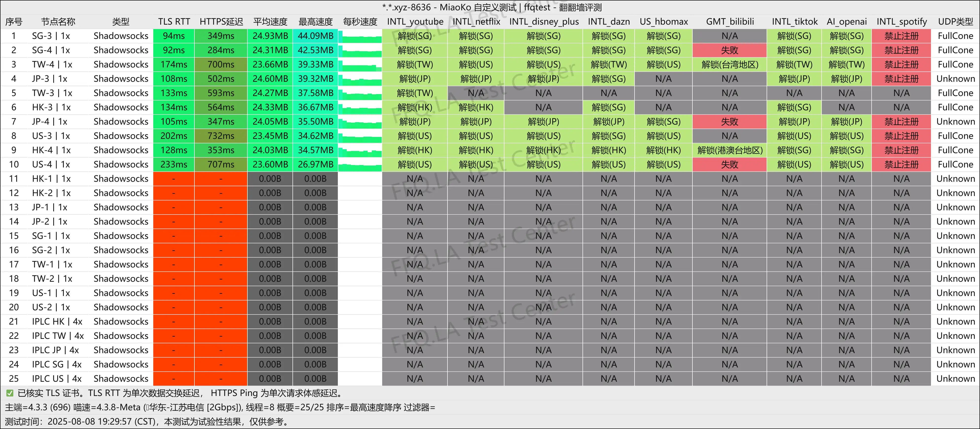Select node name SG-4 | 1x
The height and width of the screenshot is (429, 980).
(x=51, y=50)
